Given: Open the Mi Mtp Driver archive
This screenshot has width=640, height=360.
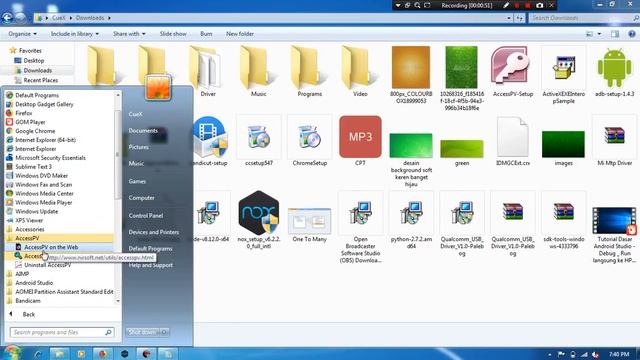Looking at the screenshot, I should pos(614,141).
